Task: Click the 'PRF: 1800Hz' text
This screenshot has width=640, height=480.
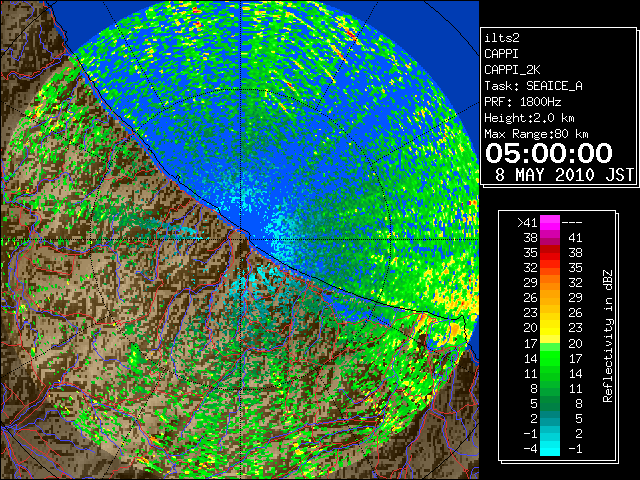Action: [x=522, y=102]
